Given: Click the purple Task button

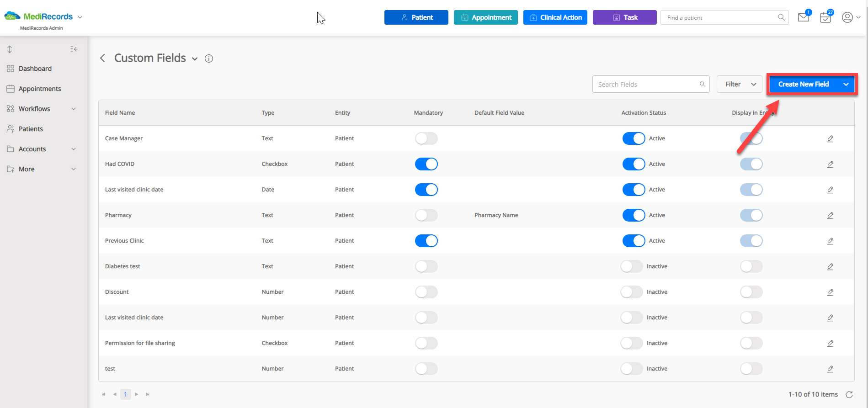Looking at the screenshot, I should [x=625, y=17].
